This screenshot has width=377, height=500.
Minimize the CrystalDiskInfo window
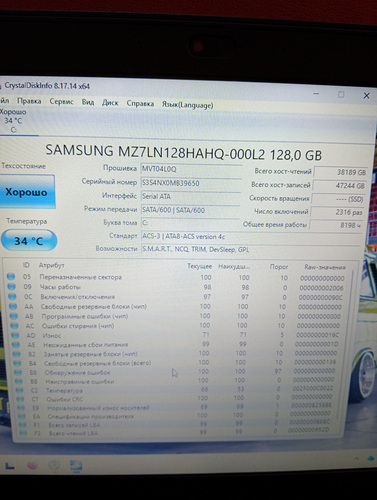tap(316, 94)
